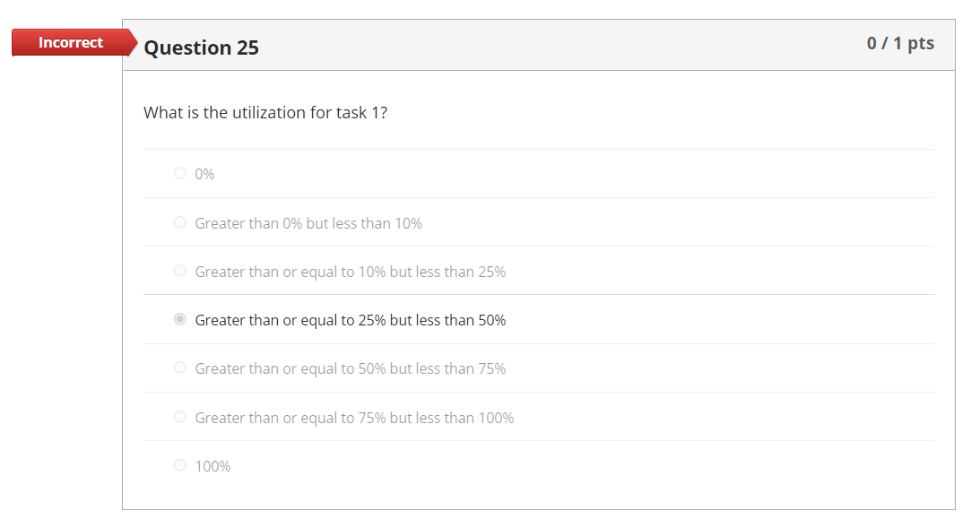Image resolution: width=980 pixels, height=528 pixels.
Task: Select the 0% answer option
Action: pyautogui.click(x=179, y=173)
